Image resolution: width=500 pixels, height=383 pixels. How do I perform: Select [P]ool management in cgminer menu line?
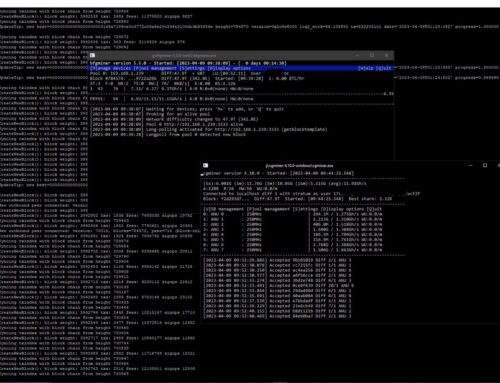(x=268, y=209)
